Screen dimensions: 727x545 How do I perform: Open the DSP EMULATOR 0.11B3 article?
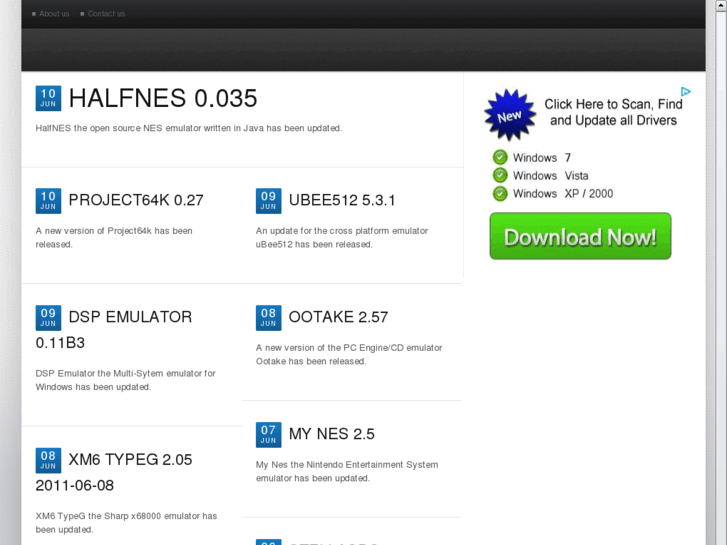pyautogui.click(x=114, y=330)
